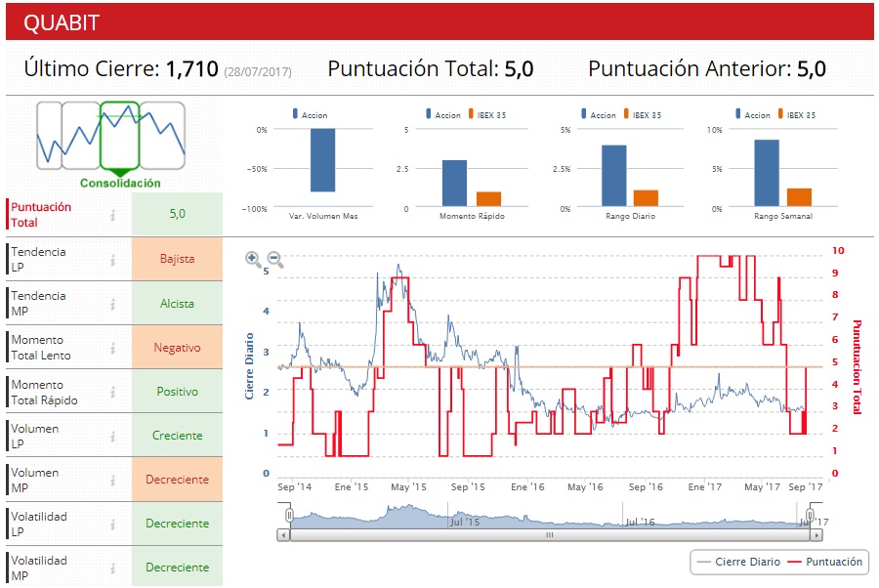Open info icon for Volatilidad MP
Screen dimensions: 879x588
click(x=113, y=568)
